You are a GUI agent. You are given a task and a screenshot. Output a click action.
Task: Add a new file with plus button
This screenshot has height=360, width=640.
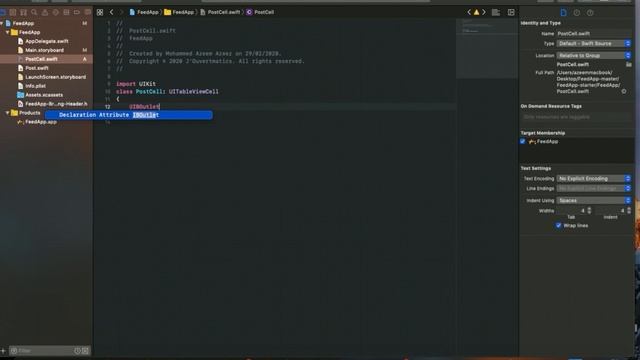(3, 351)
